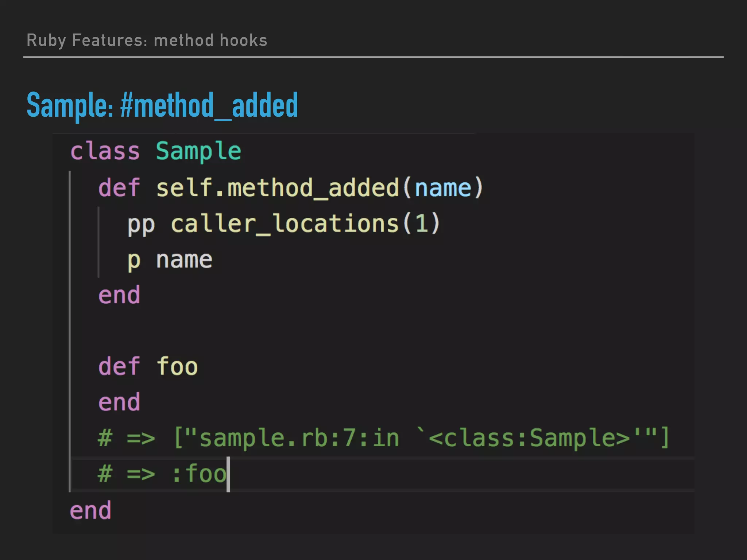Click the 'p name' statement line
This screenshot has height=560, width=747.
(170, 260)
